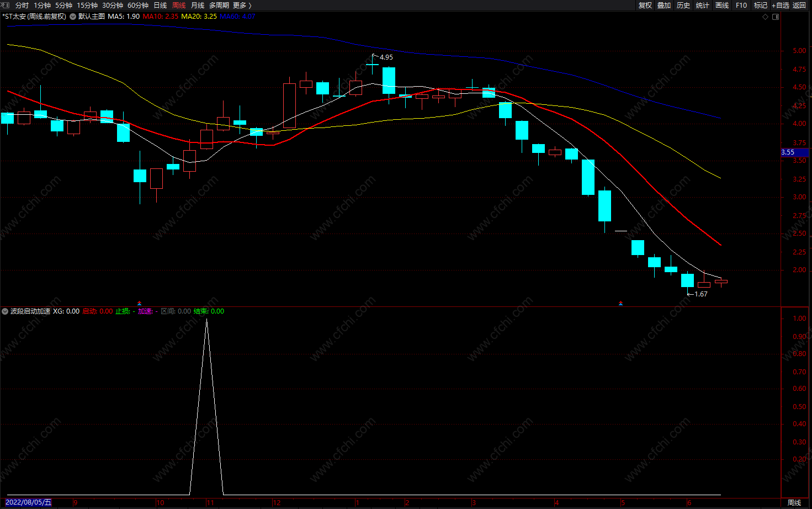Click the XG: 0.00 value label

pyautogui.click(x=66, y=311)
